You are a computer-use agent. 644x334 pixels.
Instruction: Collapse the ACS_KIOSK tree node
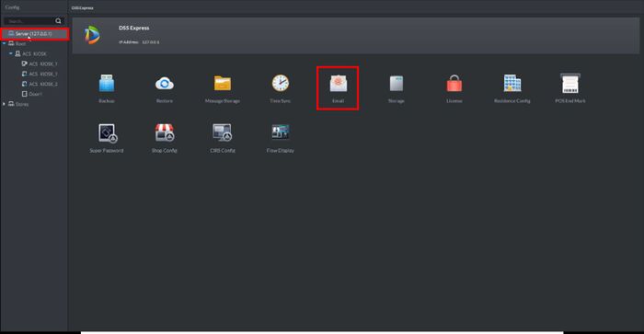(x=11, y=53)
